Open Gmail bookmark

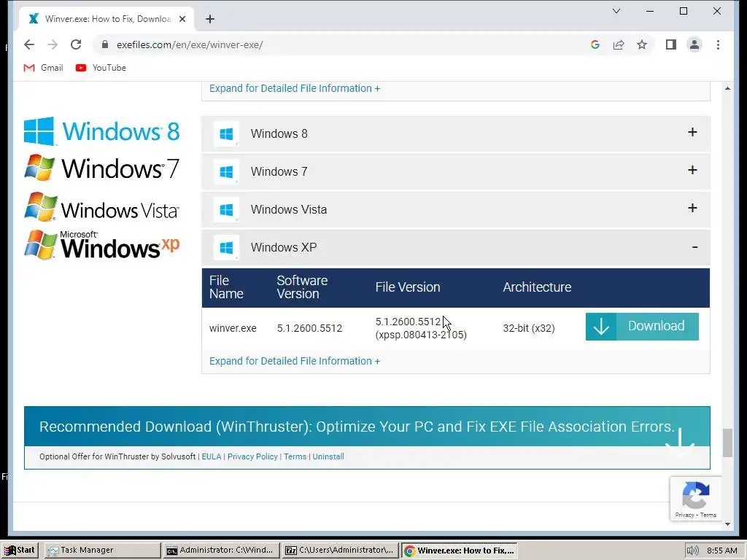(43, 68)
